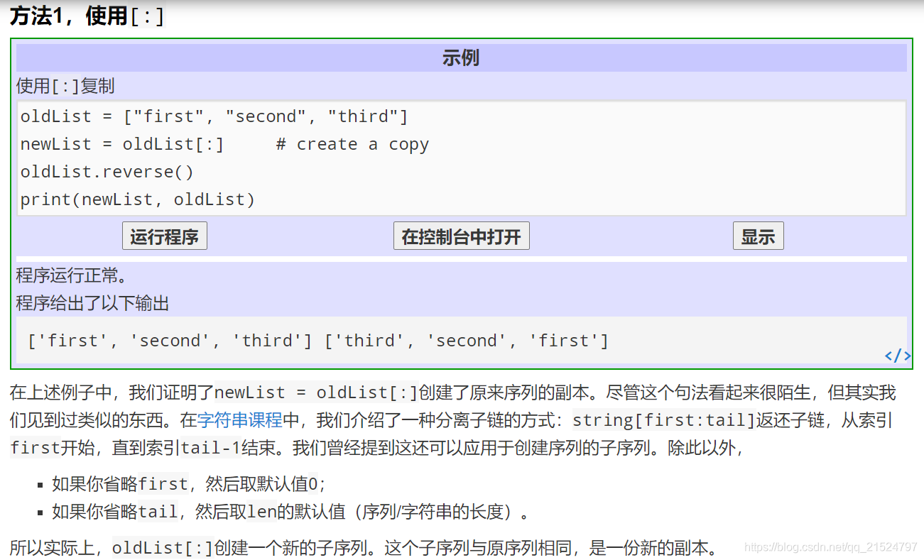Click the 在控制台中打开 button
The width and height of the screenshot is (924, 560).
(462, 236)
